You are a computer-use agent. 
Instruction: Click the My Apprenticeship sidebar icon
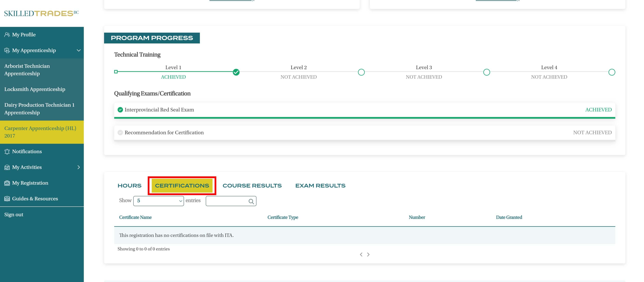point(7,50)
